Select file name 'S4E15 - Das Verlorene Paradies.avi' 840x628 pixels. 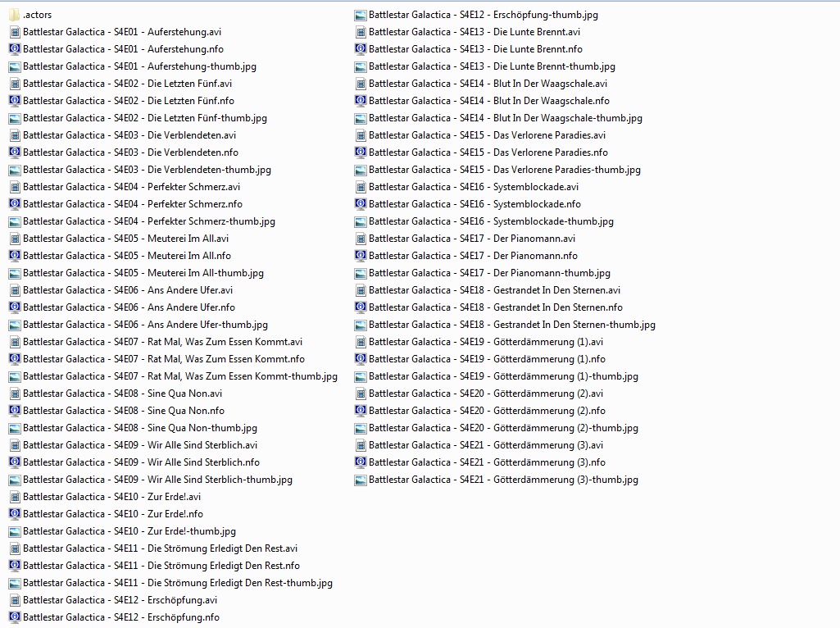[x=488, y=135]
